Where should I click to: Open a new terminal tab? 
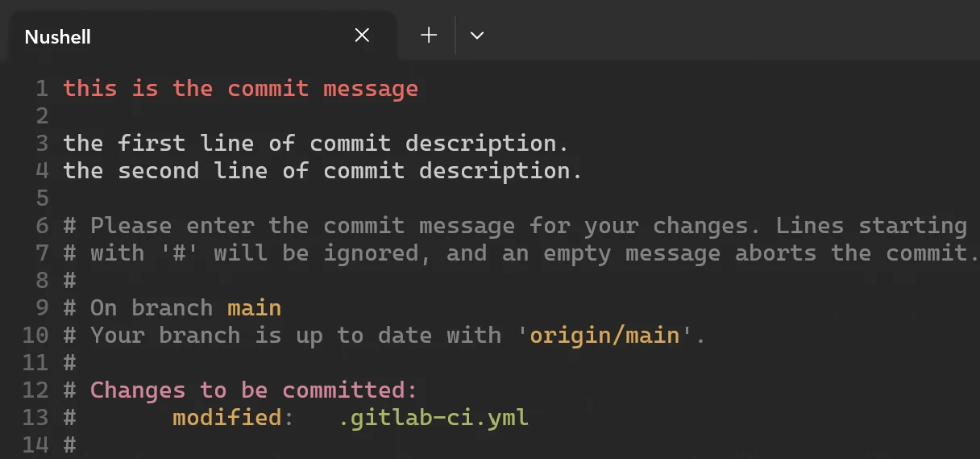coord(429,35)
